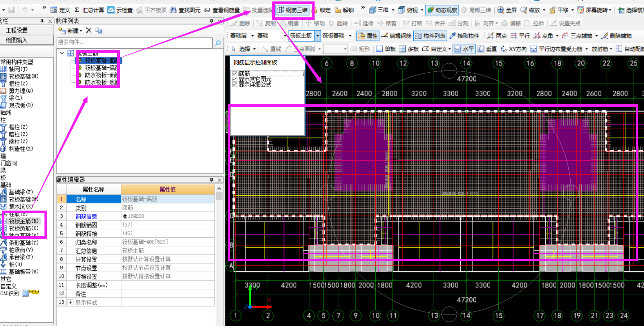This screenshot has width=644, height=326.
Task: Select 剪力墙(Q) component type
Action: (x=17, y=91)
